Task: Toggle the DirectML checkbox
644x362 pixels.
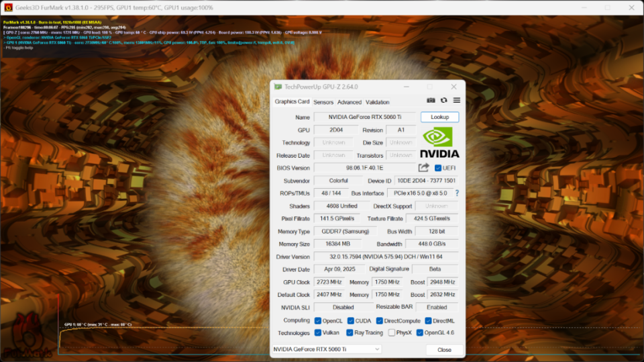Action: tap(428, 321)
